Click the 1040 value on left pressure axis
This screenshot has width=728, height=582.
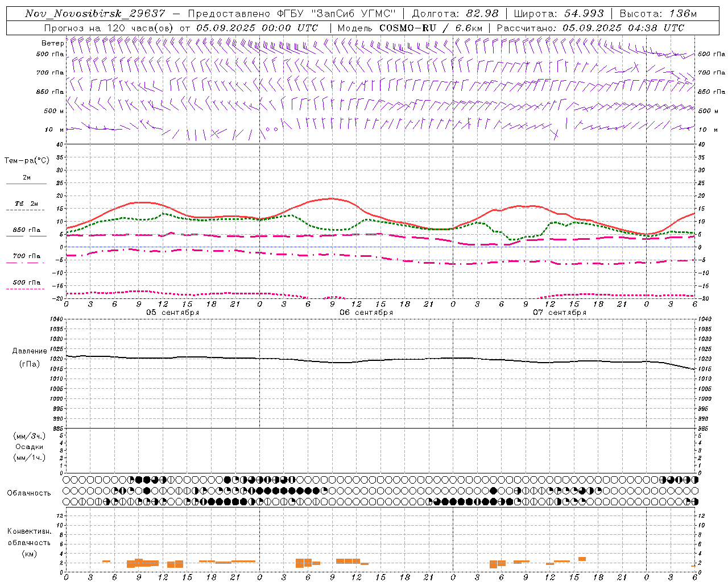coord(57,319)
